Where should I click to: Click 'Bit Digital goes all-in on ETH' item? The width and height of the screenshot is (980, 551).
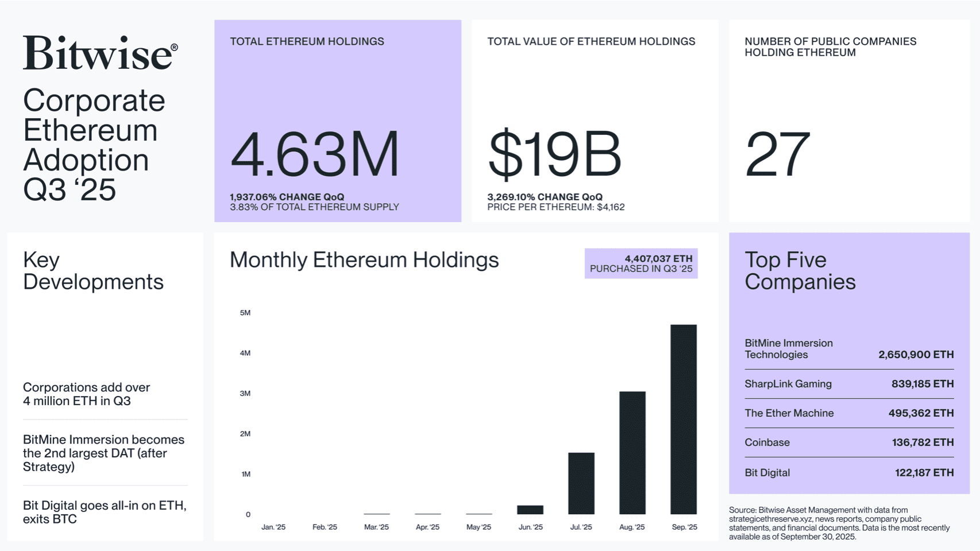point(105,512)
